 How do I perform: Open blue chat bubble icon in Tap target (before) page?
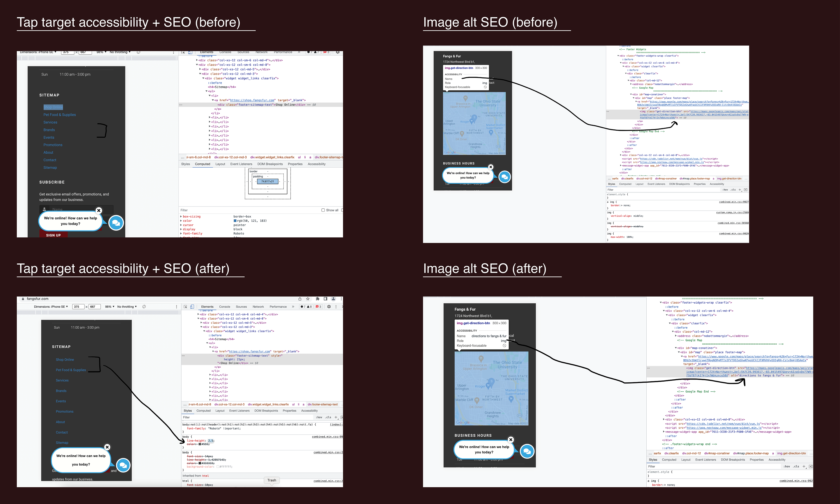click(x=116, y=223)
